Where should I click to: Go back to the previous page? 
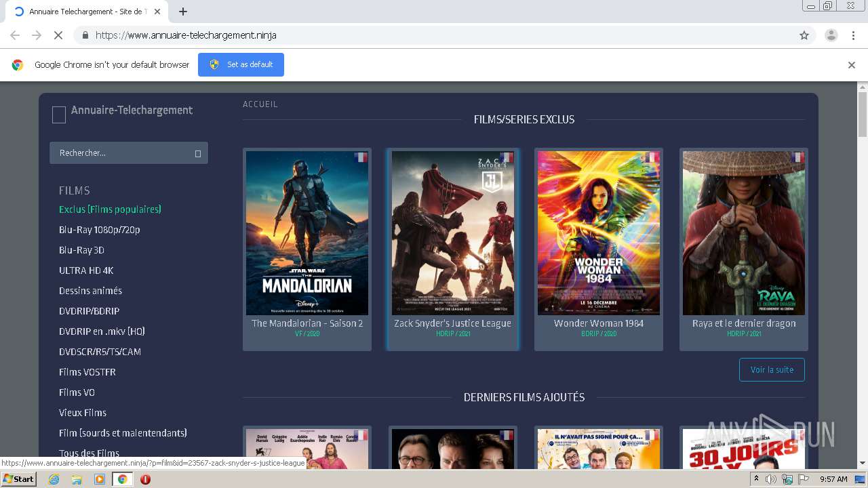(x=15, y=35)
